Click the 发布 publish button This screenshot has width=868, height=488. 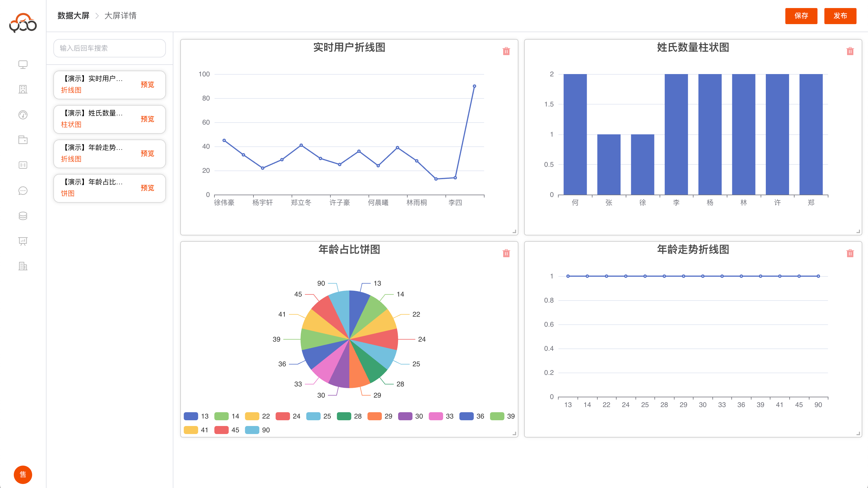click(x=840, y=16)
